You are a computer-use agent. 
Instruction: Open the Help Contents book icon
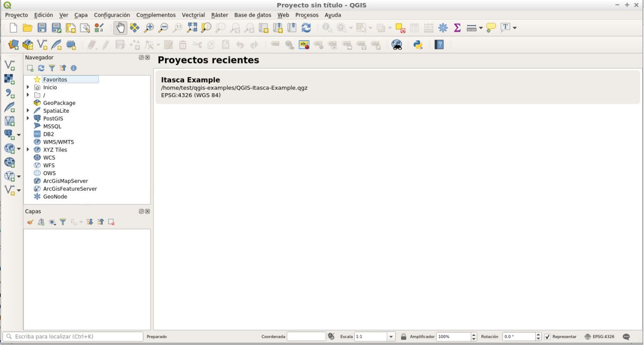click(439, 45)
